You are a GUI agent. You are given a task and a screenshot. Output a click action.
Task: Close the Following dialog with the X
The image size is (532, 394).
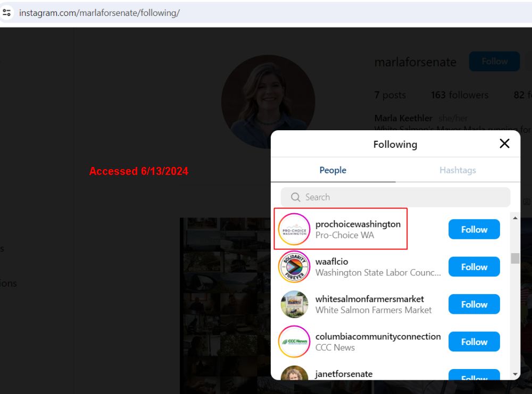click(x=504, y=144)
